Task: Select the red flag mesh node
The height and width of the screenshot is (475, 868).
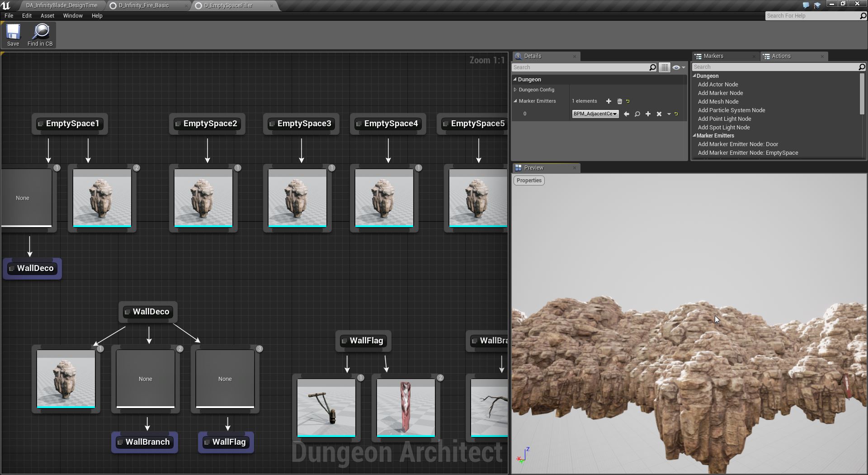Action: point(406,408)
